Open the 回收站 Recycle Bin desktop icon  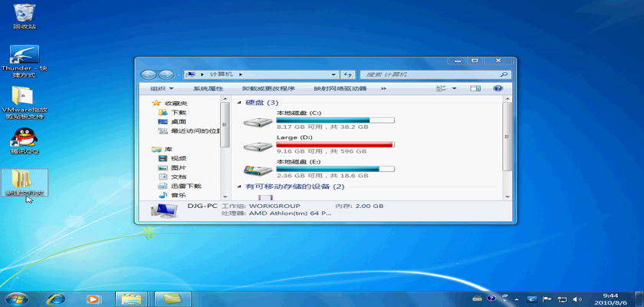pyautogui.click(x=24, y=13)
